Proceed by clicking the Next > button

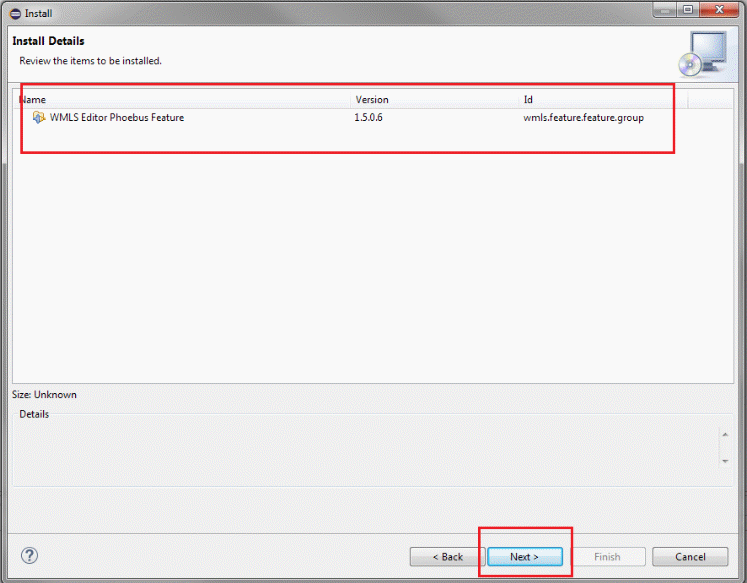(x=524, y=557)
